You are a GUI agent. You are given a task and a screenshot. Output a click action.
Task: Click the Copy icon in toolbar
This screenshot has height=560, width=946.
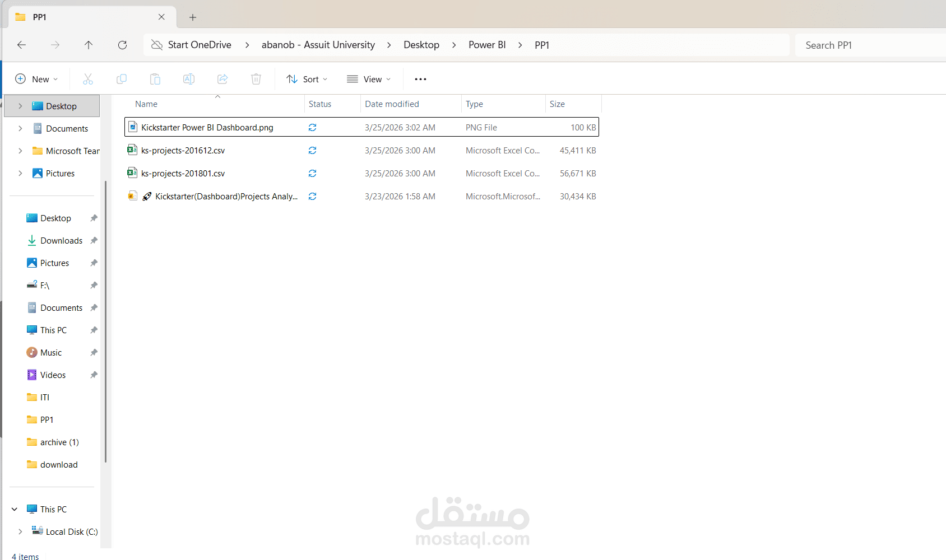[x=122, y=79]
